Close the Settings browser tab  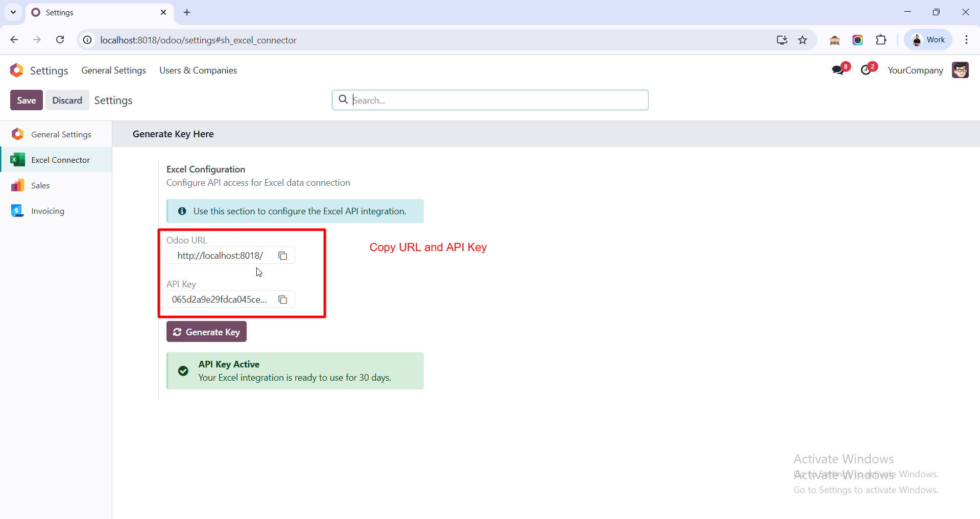click(163, 12)
